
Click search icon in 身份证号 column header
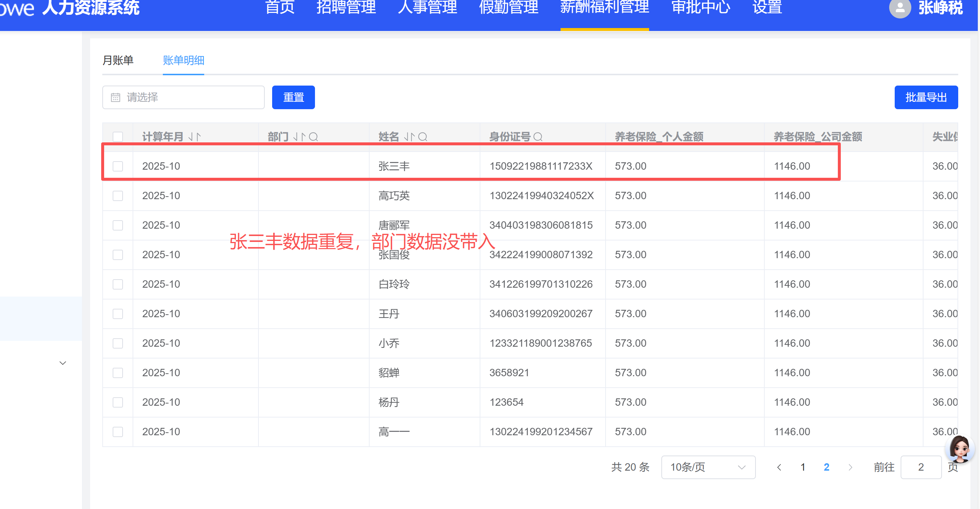(x=538, y=137)
